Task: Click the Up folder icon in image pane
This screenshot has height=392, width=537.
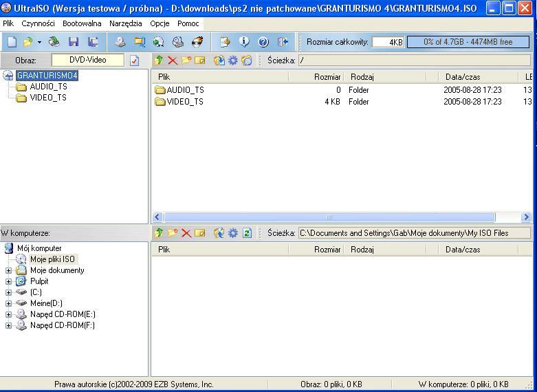Action: (159, 61)
